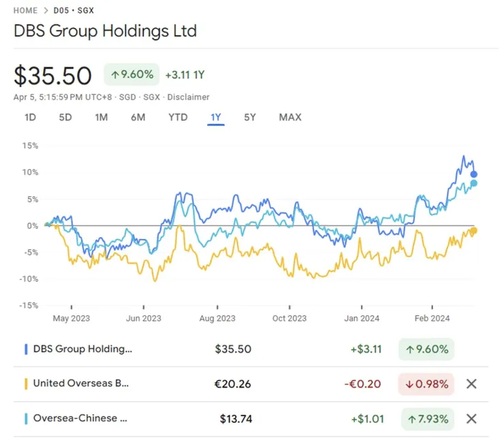Viewport: 504px width, 440px height.
Task: Switch chart to 5D range
Action: (x=65, y=117)
